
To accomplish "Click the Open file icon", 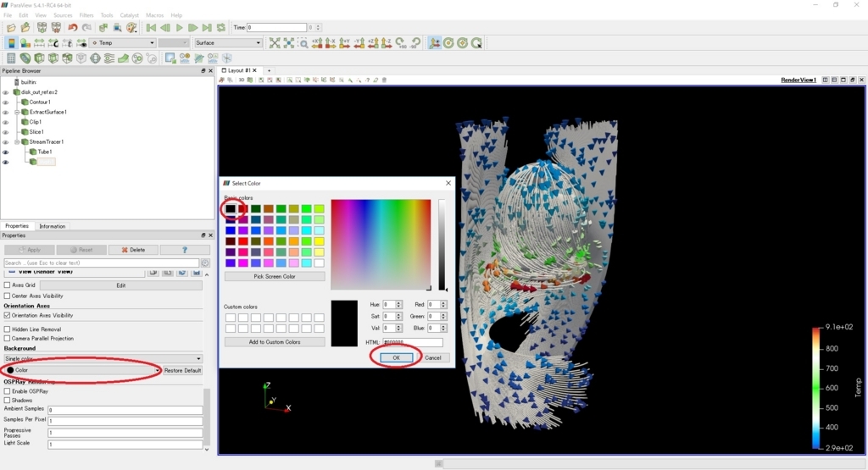I will 10,28.
